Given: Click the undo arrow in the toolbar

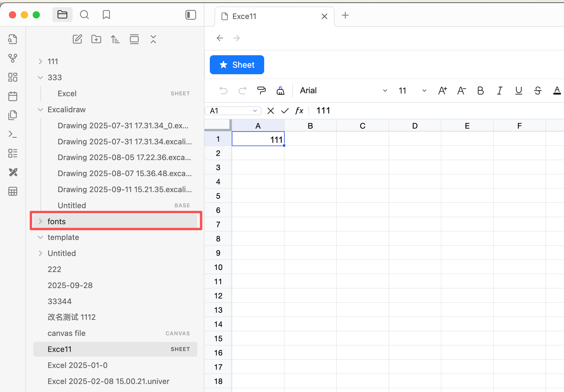Looking at the screenshot, I should (x=223, y=91).
